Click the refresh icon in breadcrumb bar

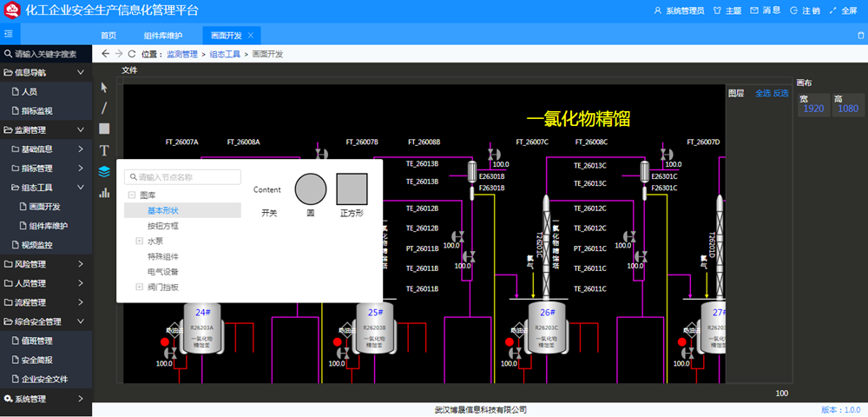[x=132, y=54]
